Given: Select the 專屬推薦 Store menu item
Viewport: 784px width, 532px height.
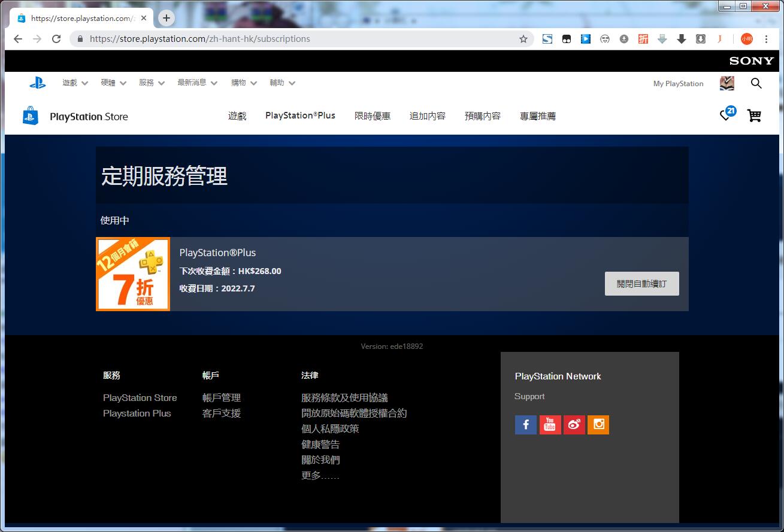Looking at the screenshot, I should coord(538,116).
